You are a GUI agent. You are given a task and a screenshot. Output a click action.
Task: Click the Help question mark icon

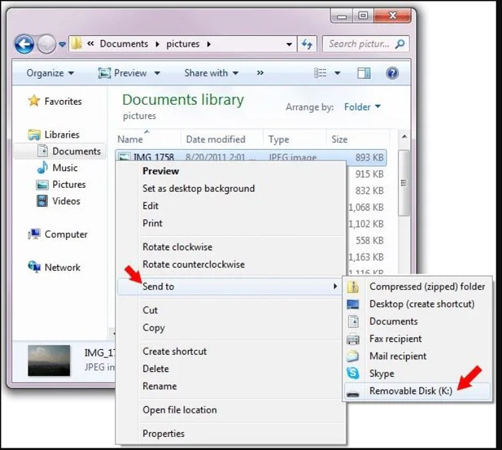pos(392,73)
